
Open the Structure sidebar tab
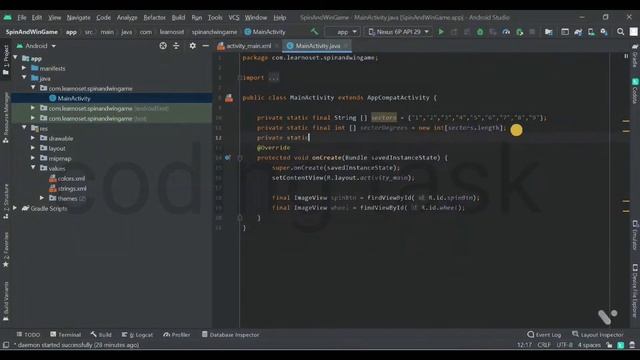tap(5, 201)
